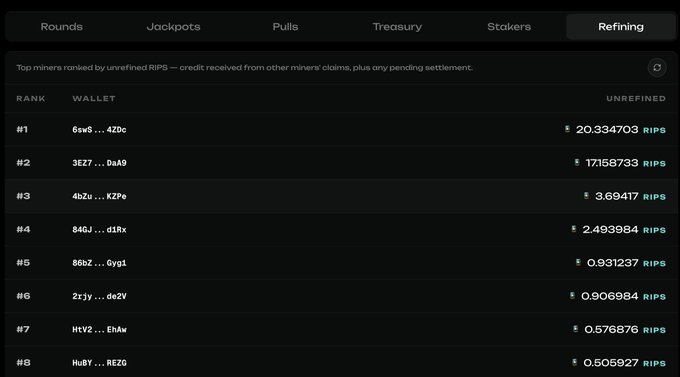Click the 0.931237 value

point(612,263)
